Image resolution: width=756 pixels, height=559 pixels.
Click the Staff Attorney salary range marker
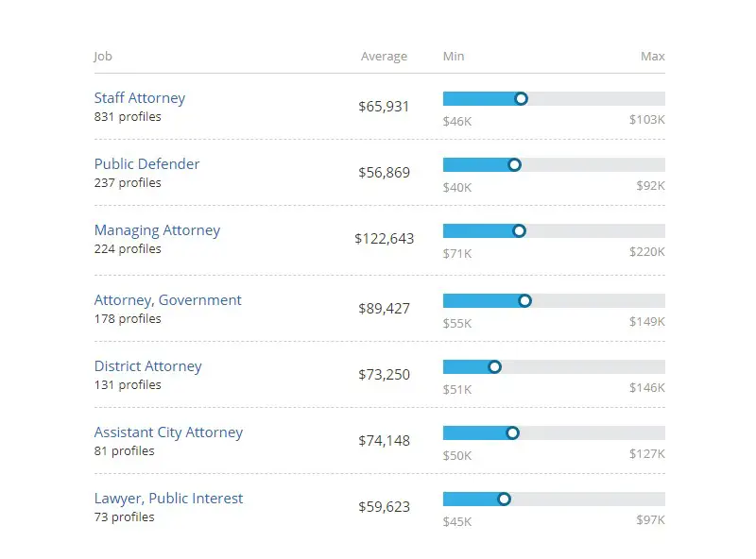pos(521,98)
